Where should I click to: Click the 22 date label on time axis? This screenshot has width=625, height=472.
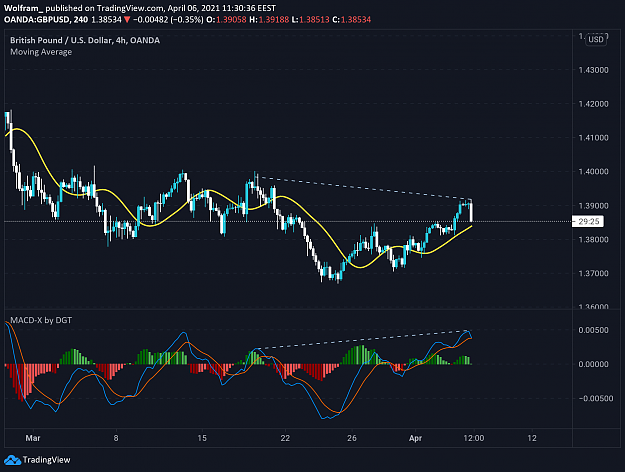coord(285,438)
